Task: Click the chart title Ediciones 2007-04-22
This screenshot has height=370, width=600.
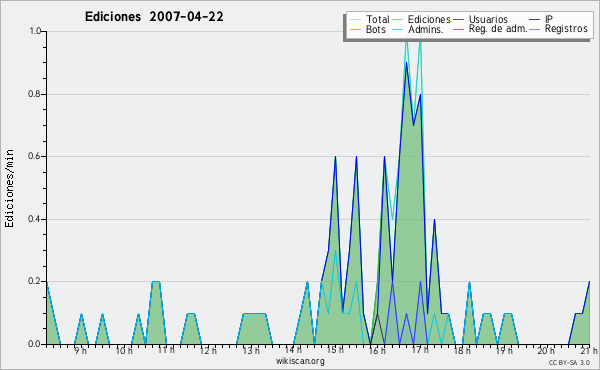Action: 154,17
